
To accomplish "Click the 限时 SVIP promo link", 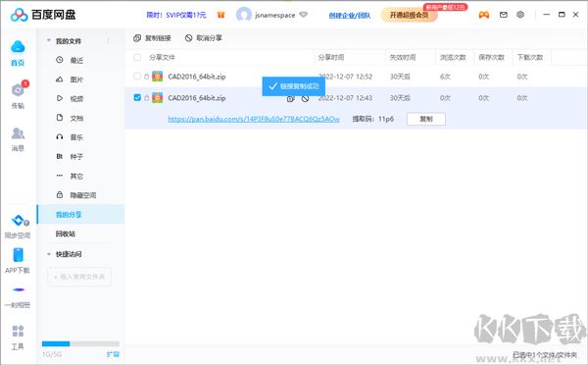I will point(176,15).
